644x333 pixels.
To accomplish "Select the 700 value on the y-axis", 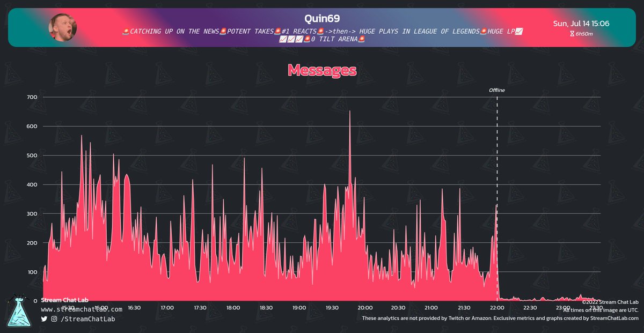I will click(31, 97).
